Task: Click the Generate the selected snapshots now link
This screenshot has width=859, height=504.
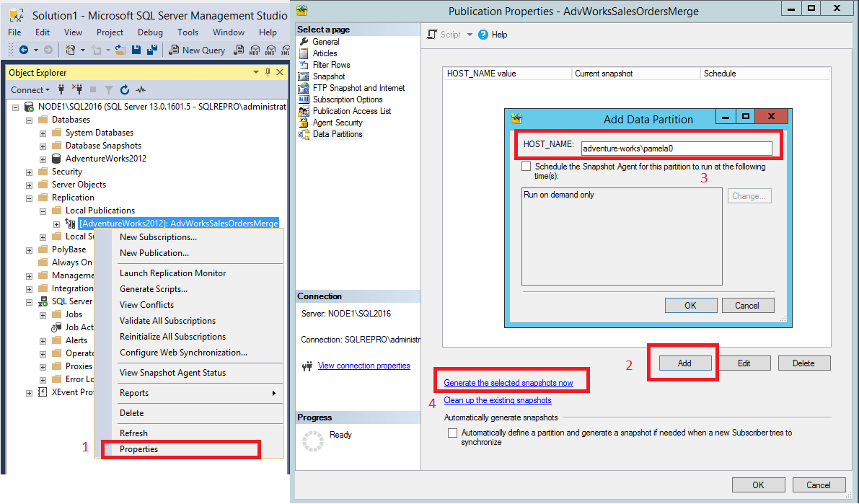Action: tap(510, 380)
